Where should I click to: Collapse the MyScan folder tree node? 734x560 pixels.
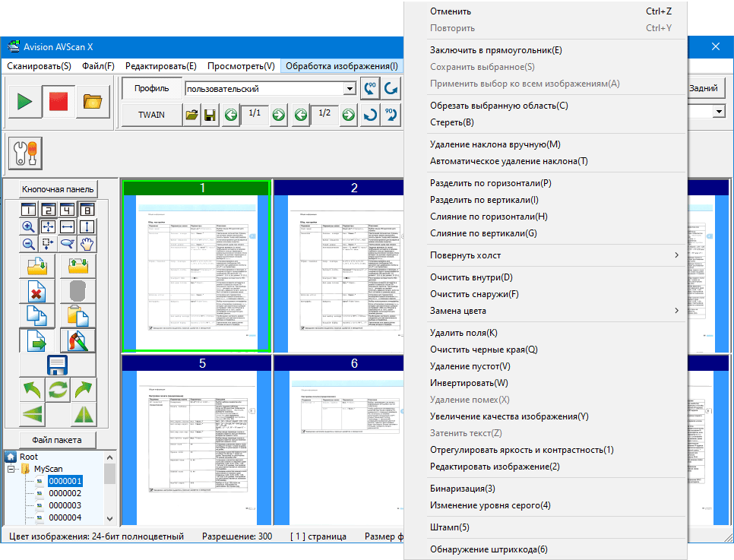11,469
